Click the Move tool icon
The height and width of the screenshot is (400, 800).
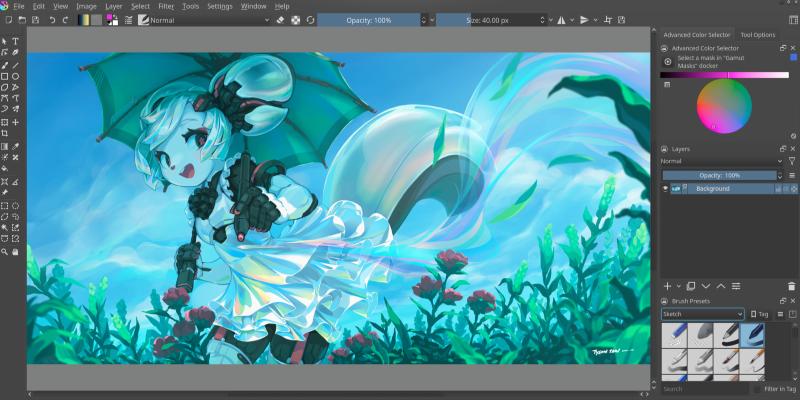click(x=15, y=122)
